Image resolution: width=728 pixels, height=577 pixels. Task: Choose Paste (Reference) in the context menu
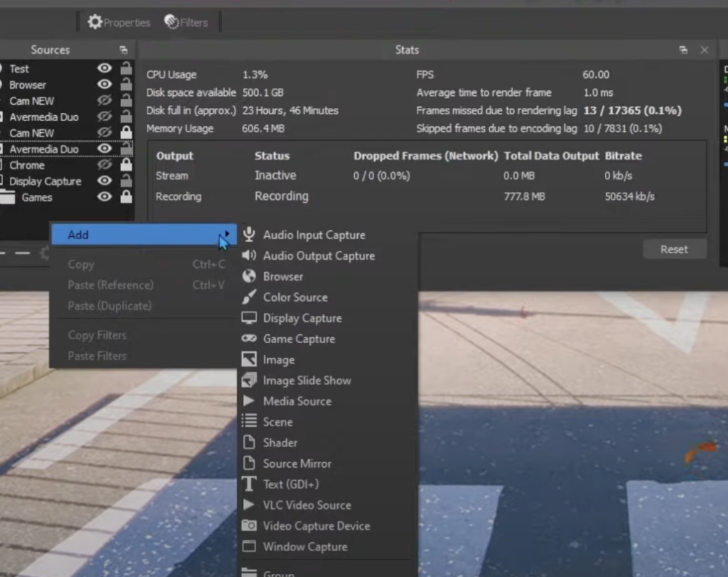[x=110, y=285]
